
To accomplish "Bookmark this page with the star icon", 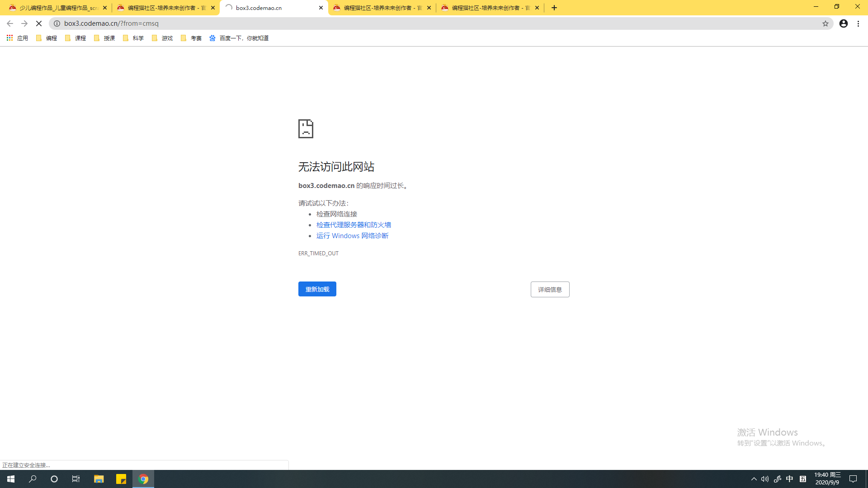I will tap(826, 23).
